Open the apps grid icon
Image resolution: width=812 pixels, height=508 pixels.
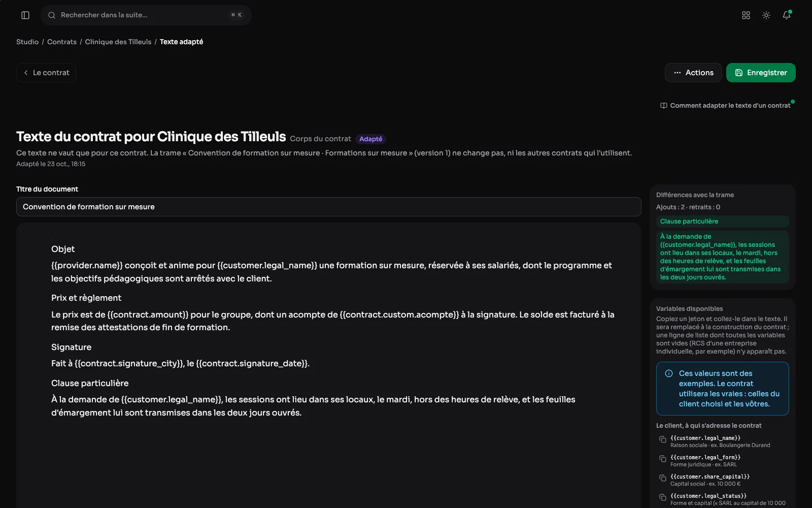click(x=746, y=15)
